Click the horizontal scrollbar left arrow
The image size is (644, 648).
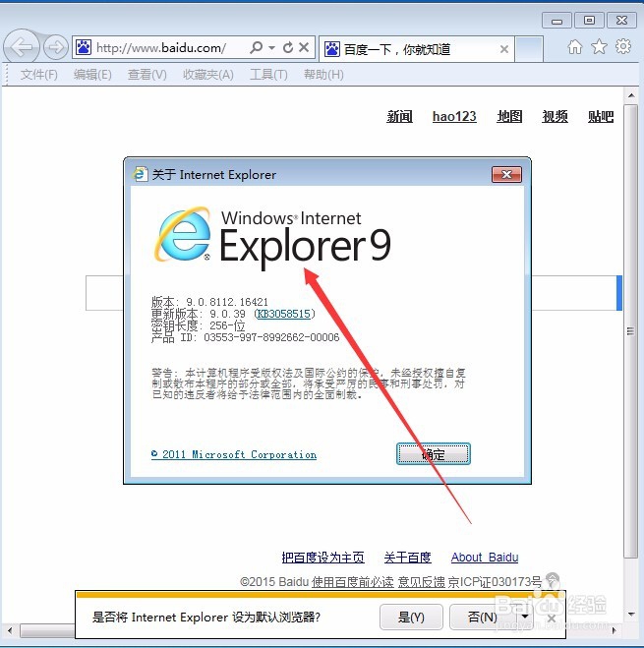click(x=10, y=630)
